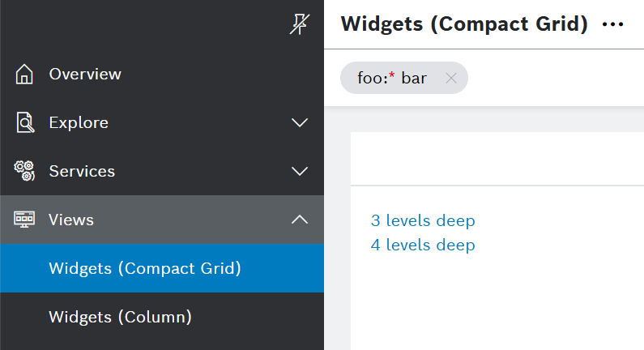Remove the foo:* bar filter chip

pyautogui.click(x=451, y=79)
